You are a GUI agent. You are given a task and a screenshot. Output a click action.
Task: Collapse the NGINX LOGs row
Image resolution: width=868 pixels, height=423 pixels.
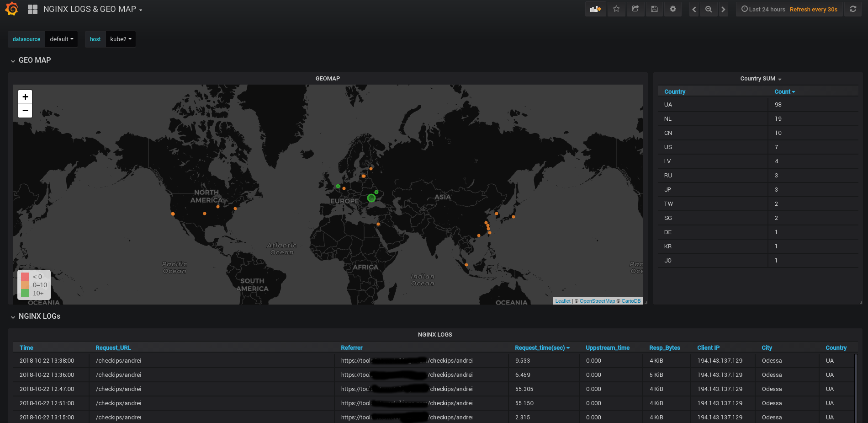pyautogui.click(x=35, y=316)
